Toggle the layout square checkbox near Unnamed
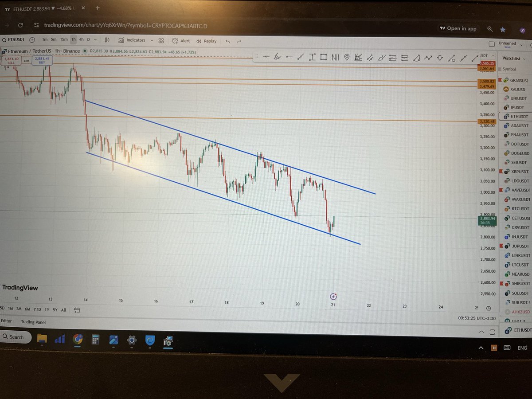Screen dimensions: 532x399 pyautogui.click(x=491, y=44)
